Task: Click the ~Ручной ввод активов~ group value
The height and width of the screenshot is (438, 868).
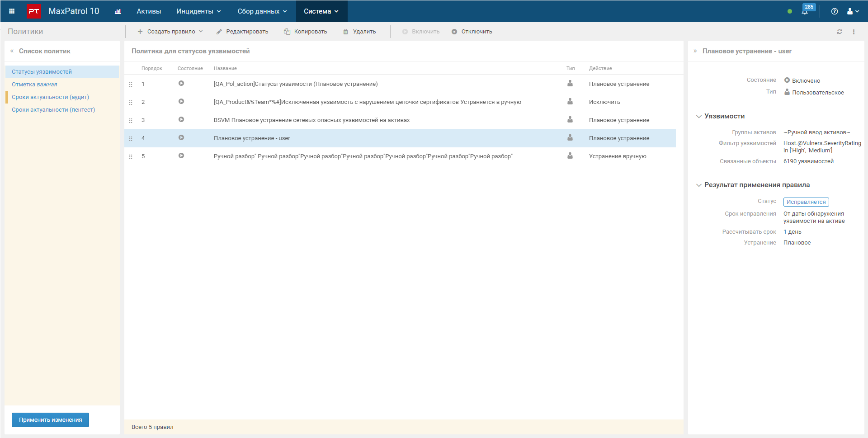Action: [816, 132]
